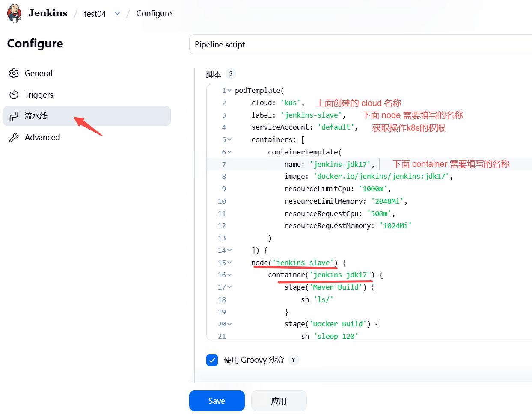
Task: Open the General section gear icon
Action: click(x=14, y=74)
